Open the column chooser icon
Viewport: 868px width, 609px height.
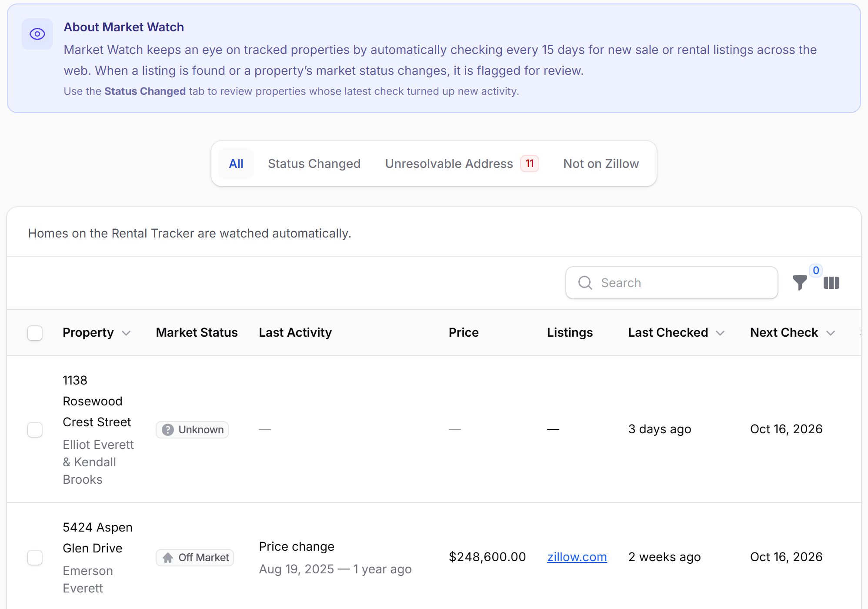[x=831, y=283]
